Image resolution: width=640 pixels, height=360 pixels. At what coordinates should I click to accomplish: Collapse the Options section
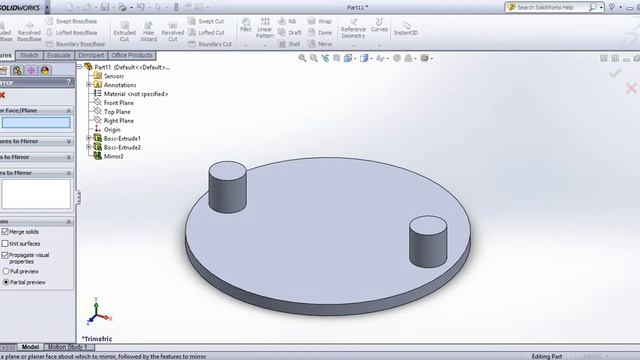click(69, 222)
